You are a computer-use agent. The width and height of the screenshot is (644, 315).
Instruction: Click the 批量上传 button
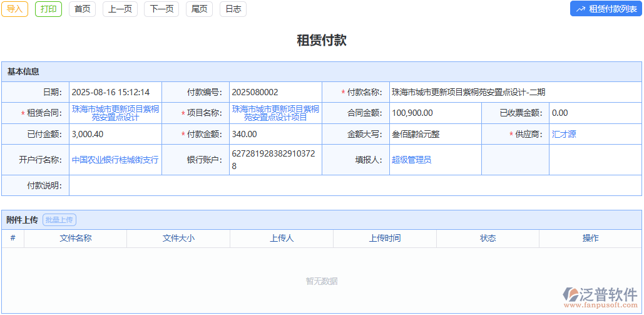tap(59, 220)
